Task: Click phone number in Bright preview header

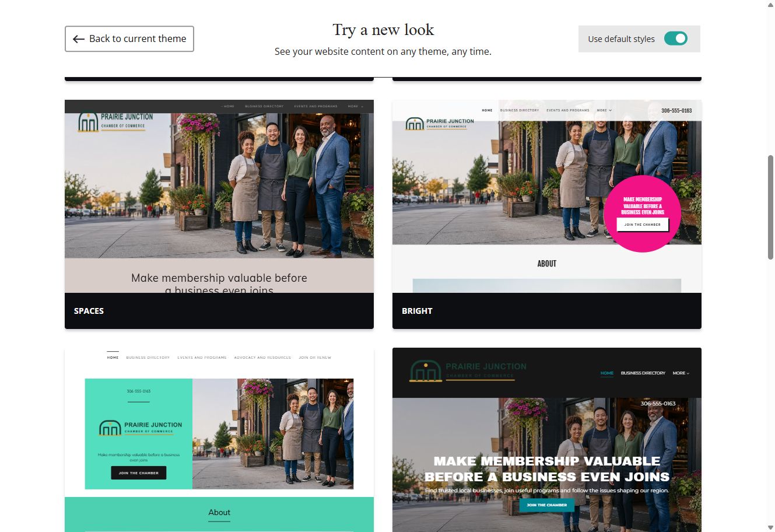Action: 676,111
